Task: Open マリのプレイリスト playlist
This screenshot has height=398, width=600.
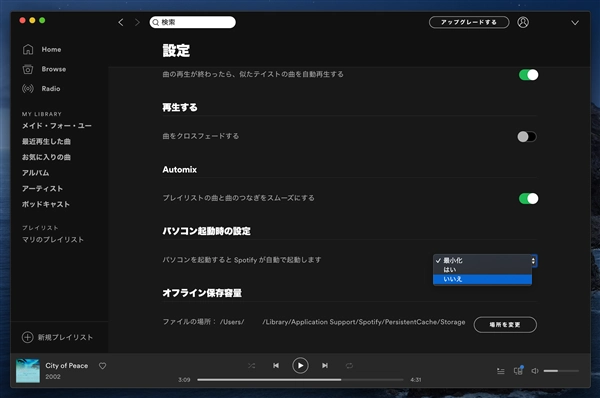Action: coord(53,240)
